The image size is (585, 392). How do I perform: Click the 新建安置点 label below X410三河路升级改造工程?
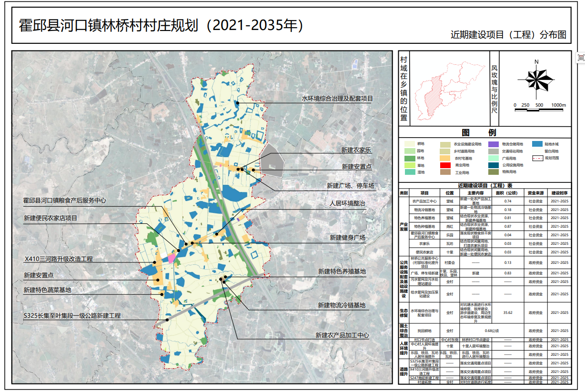pyautogui.click(x=39, y=275)
